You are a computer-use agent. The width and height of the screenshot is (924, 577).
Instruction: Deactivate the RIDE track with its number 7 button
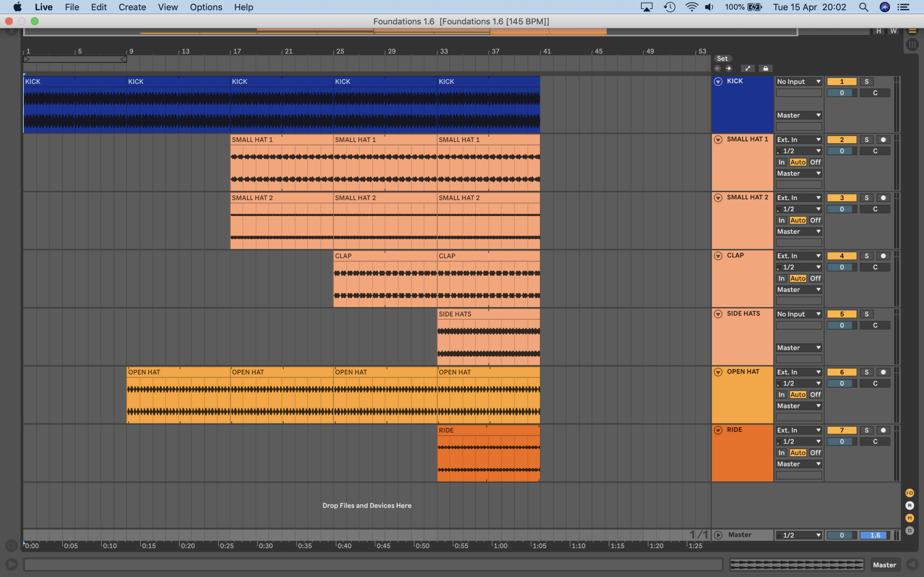(842, 431)
